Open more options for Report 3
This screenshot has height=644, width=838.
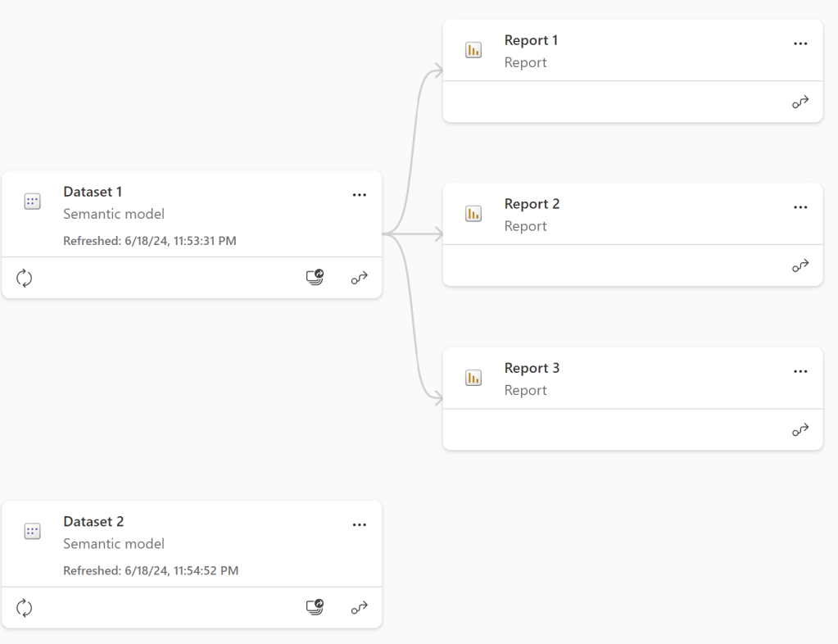pos(800,371)
